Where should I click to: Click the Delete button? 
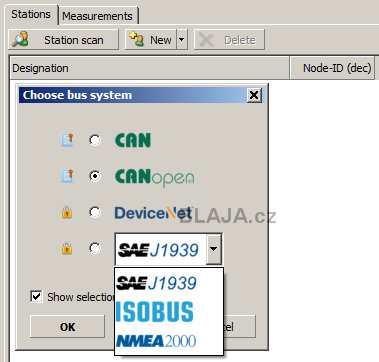click(229, 40)
